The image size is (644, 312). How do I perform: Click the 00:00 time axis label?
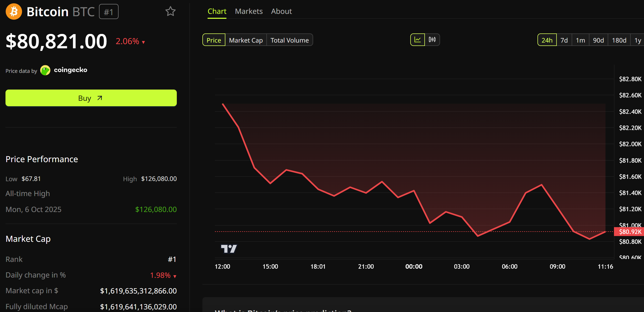tap(414, 267)
